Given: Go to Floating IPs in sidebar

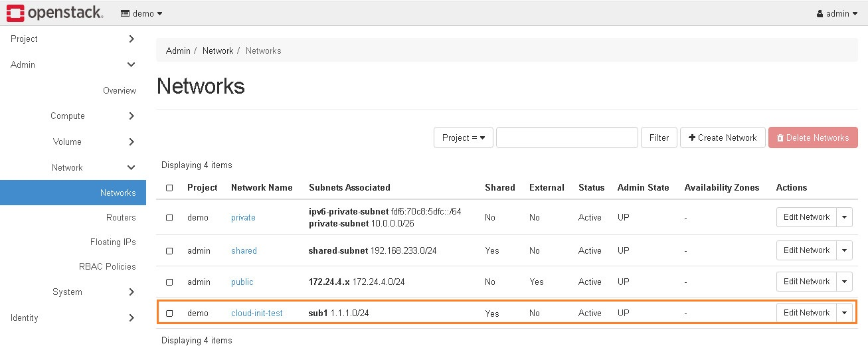Looking at the screenshot, I should [113, 242].
